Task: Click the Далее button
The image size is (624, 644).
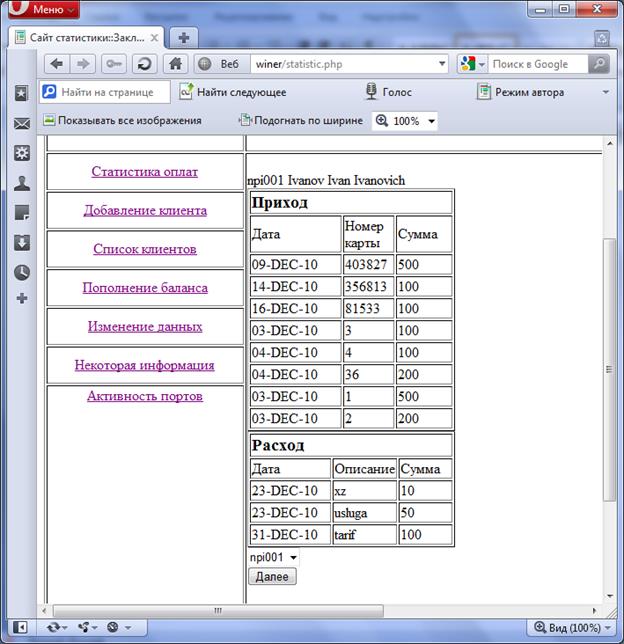Action: [272, 577]
